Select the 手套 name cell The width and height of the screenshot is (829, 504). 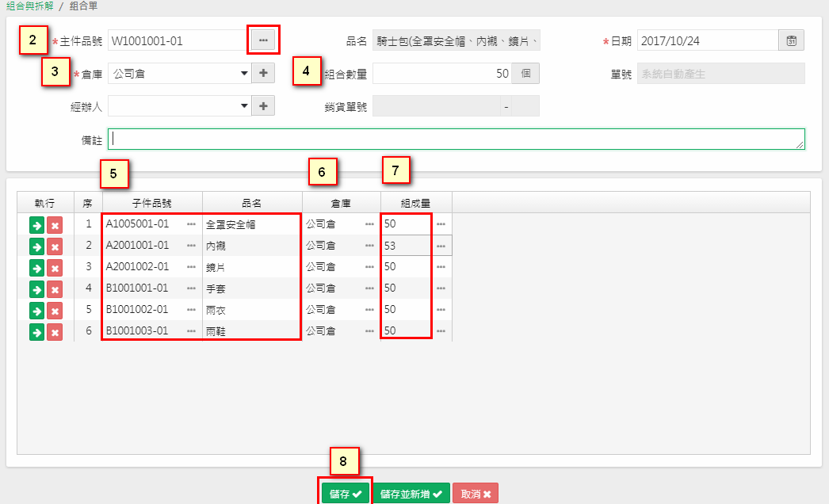[x=252, y=288]
